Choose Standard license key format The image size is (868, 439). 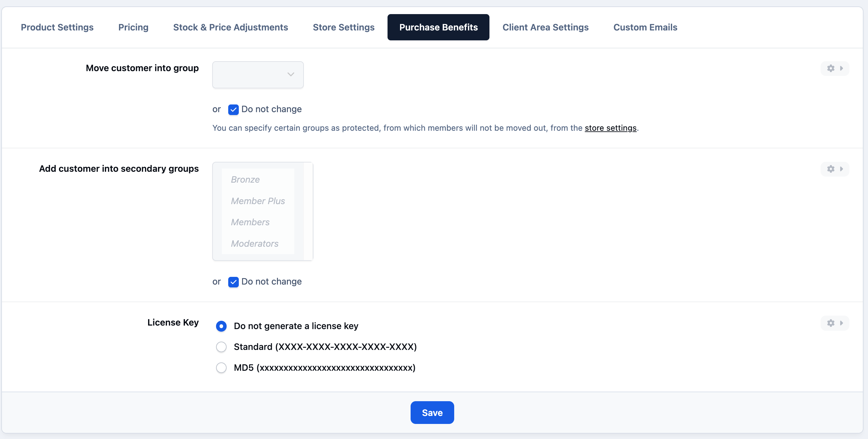[221, 347]
